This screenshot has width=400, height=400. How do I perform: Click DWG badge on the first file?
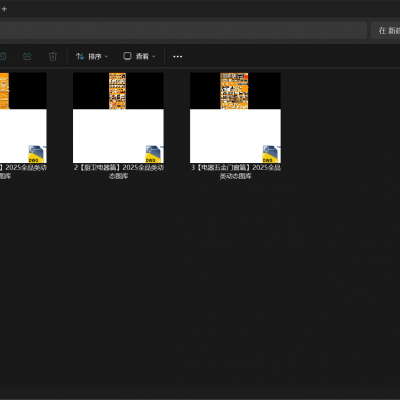pyautogui.click(x=36, y=154)
